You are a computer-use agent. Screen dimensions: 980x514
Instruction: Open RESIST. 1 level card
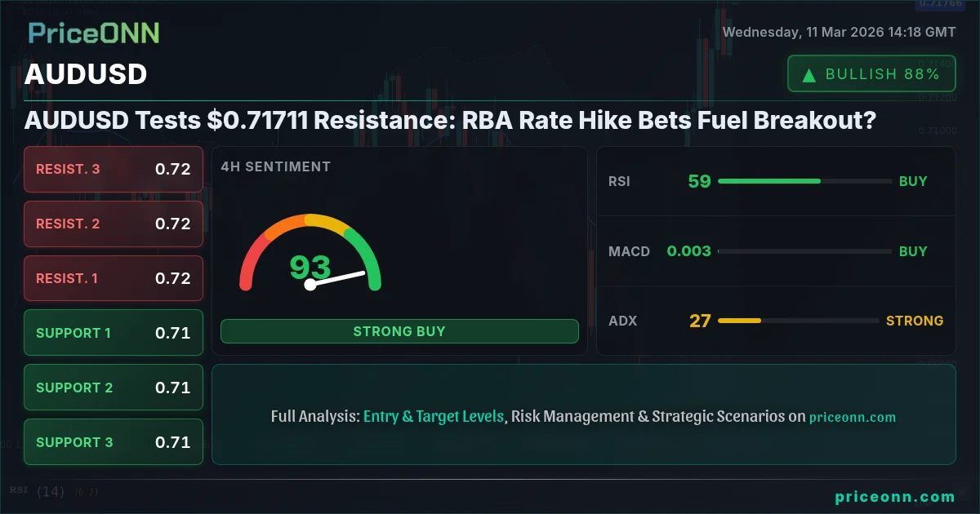click(114, 278)
